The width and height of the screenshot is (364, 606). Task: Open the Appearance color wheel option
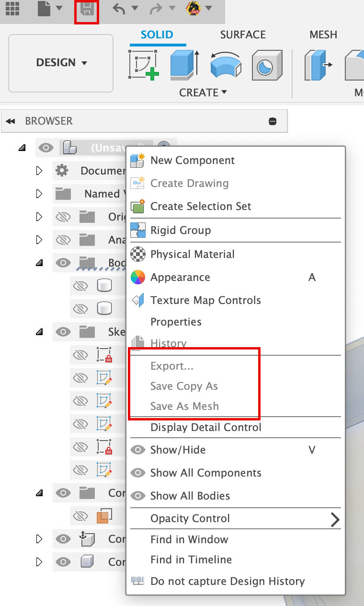[x=180, y=277]
